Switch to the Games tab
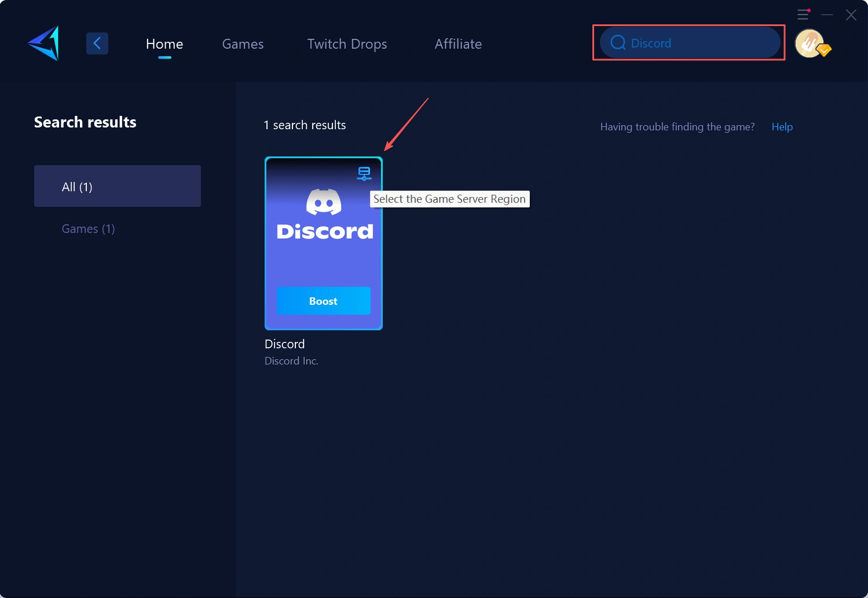 pyautogui.click(x=243, y=43)
